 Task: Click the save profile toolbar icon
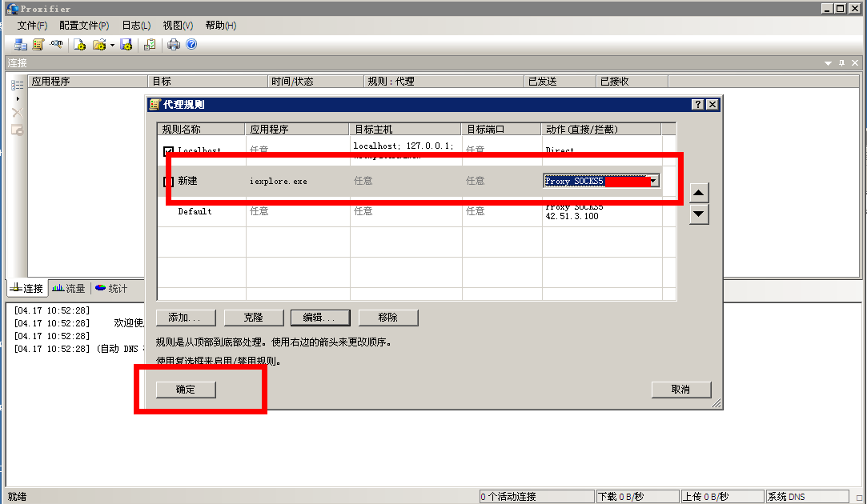click(126, 45)
